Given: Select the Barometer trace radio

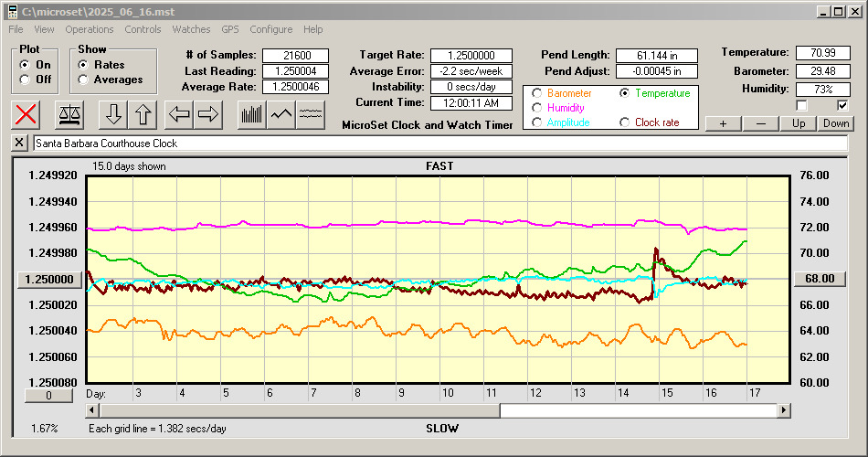Looking at the screenshot, I should [536, 93].
